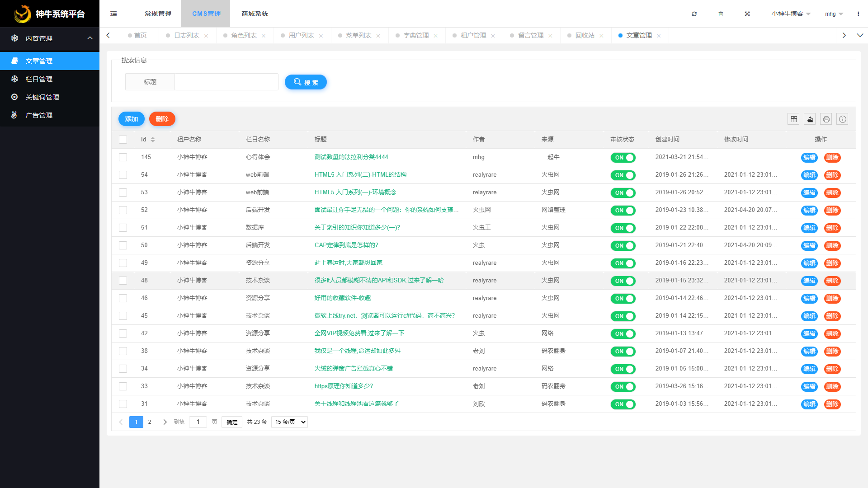This screenshot has height=488, width=868.
Task: Open the print icon above the article table
Action: pyautogui.click(x=826, y=119)
